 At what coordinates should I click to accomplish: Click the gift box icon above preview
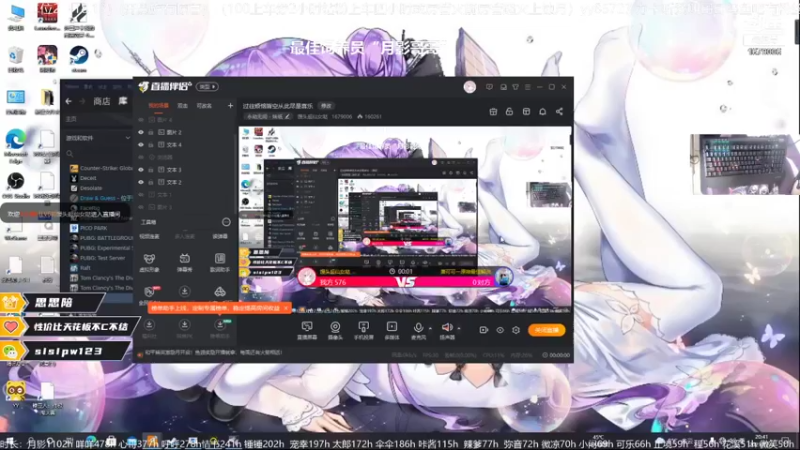[493, 111]
